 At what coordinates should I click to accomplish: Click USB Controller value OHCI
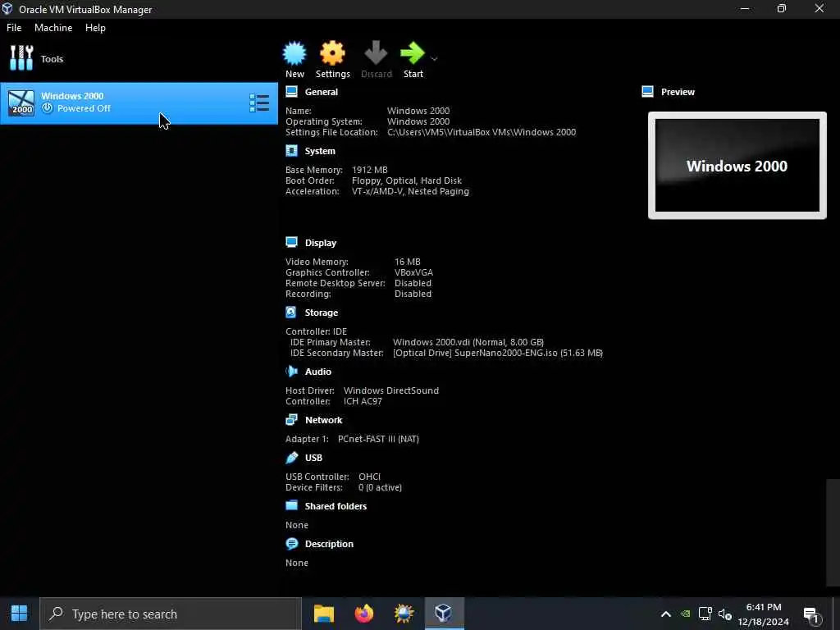tap(370, 477)
